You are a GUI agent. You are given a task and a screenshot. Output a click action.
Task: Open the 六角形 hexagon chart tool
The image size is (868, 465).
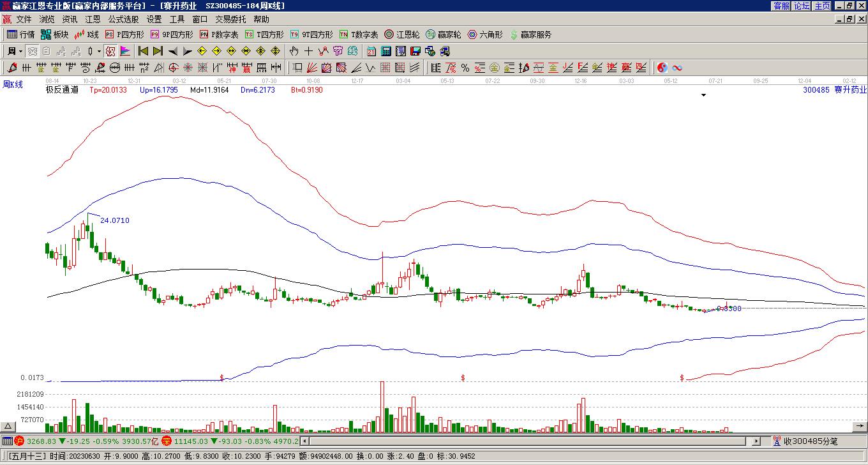point(485,34)
